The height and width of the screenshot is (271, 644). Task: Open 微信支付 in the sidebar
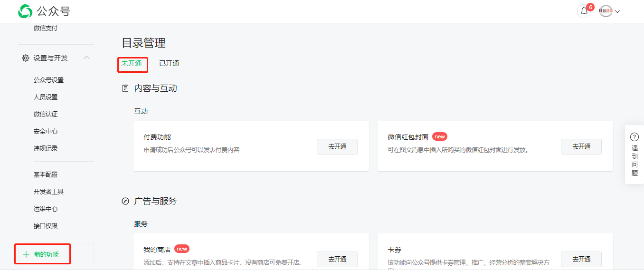(x=46, y=28)
